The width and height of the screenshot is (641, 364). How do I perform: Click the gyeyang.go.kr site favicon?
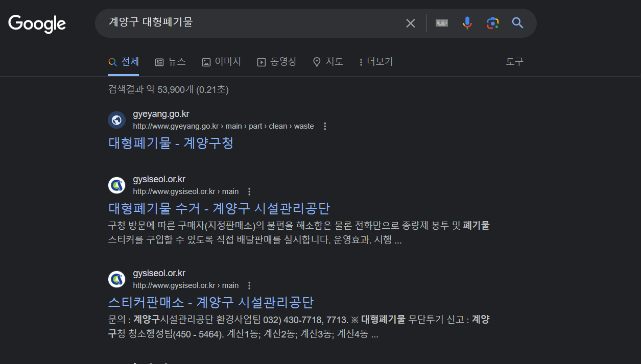pyautogui.click(x=116, y=119)
